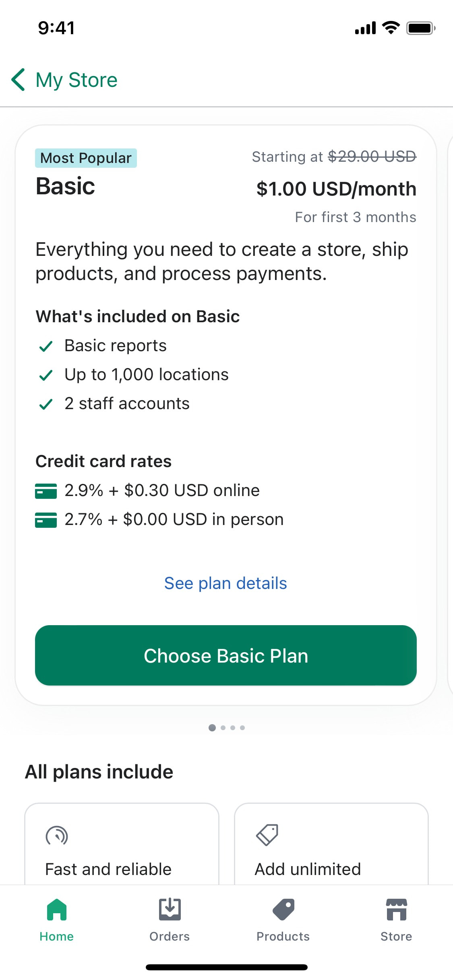Select the Products tag icon
Image resolution: width=453 pixels, height=980 pixels.
[283, 910]
